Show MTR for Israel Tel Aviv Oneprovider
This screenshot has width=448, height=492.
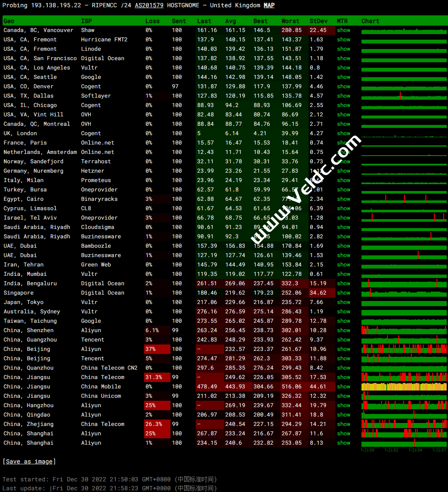tap(344, 218)
